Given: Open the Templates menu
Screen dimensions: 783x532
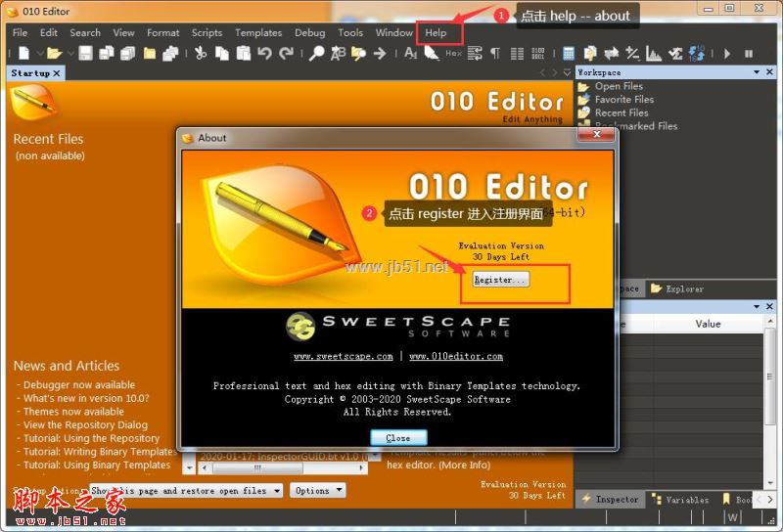Looking at the screenshot, I should 258,33.
